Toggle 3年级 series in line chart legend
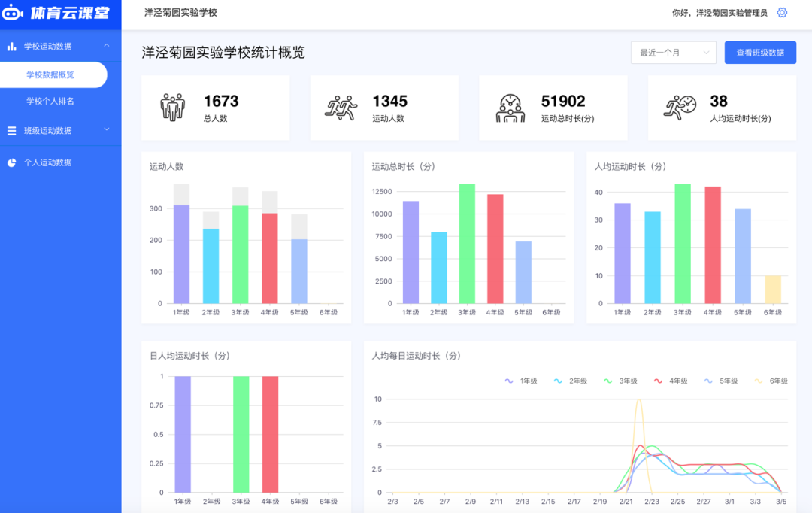This screenshot has width=812, height=513. (620, 381)
